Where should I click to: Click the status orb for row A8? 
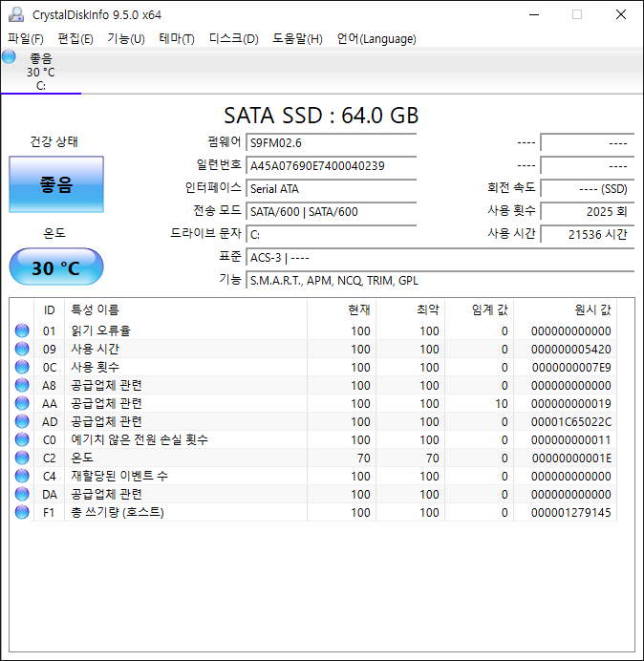[22, 385]
